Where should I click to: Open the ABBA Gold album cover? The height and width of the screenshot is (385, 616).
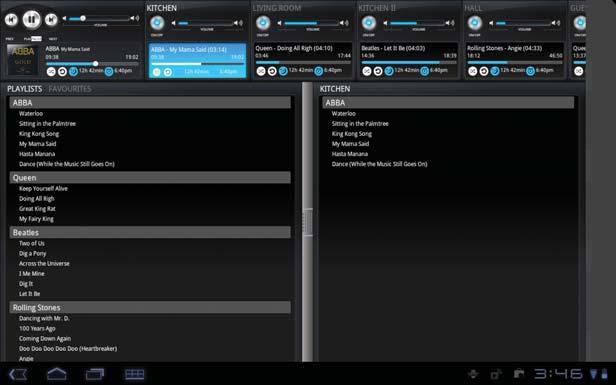pos(22,60)
